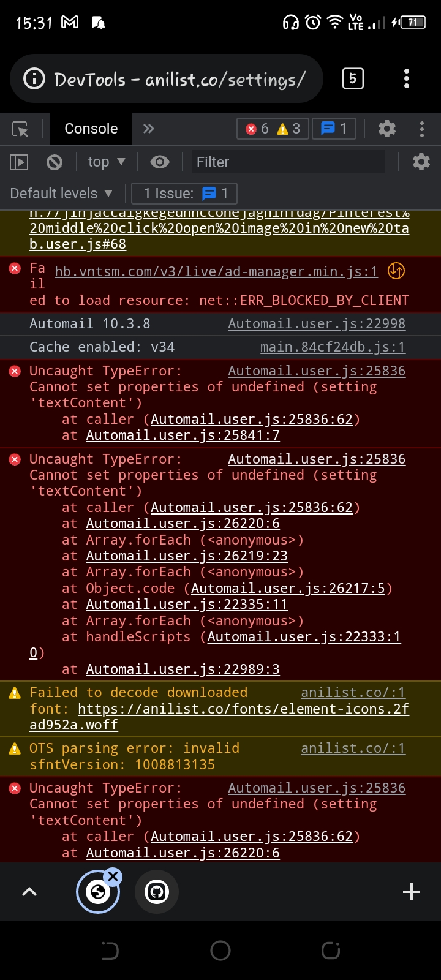This screenshot has width=441, height=980.
Task: Click inside the Filter input field
Action: click(x=288, y=162)
